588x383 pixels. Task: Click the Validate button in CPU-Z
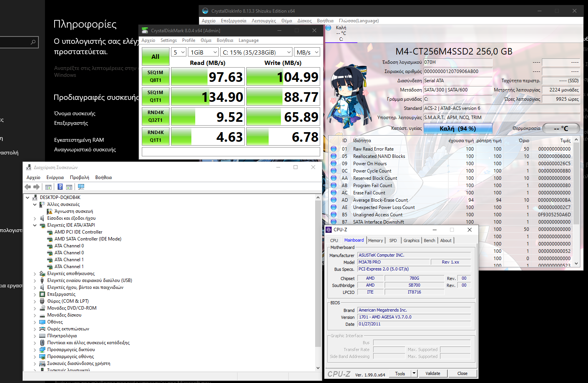pyautogui.click(x=433, y=373)
